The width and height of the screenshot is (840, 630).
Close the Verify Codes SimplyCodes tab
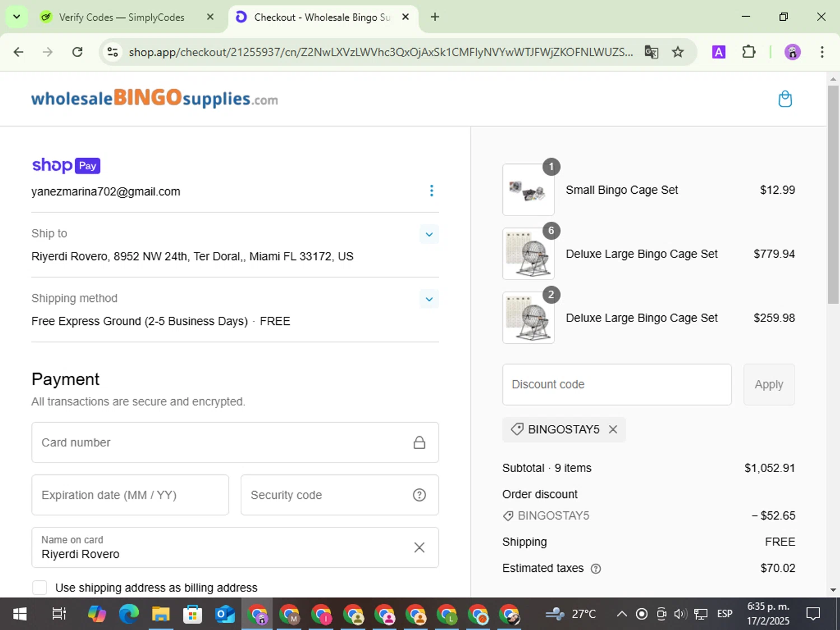coord(210,17)
